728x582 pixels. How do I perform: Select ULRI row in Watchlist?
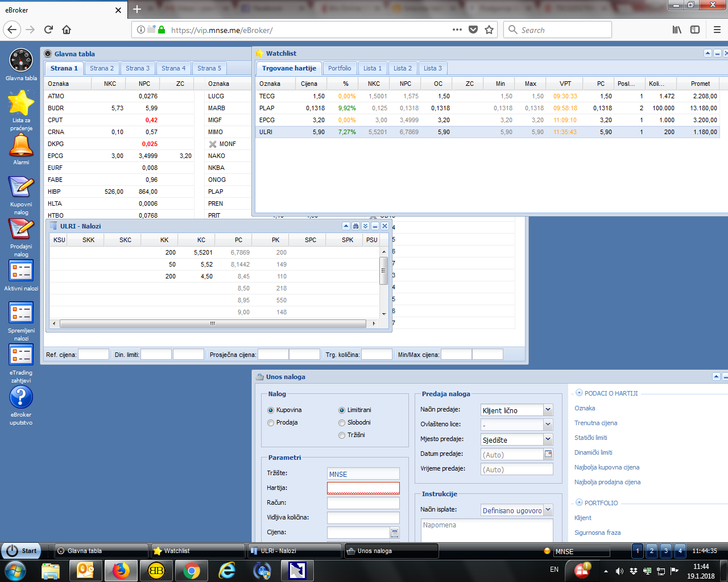pyautogui.click(x=487, y=132)
